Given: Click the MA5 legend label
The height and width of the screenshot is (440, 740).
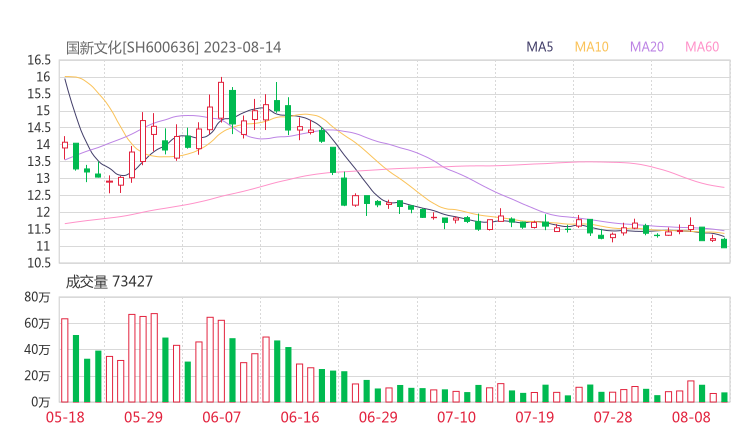Looking at the screenshot, I should 539,47.
